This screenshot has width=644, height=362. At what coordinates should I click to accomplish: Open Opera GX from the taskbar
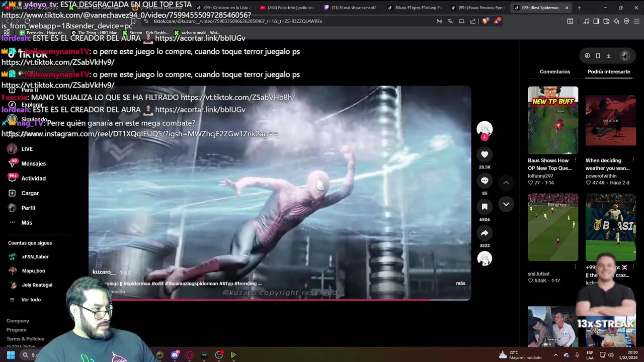click(x=190, y=355)
